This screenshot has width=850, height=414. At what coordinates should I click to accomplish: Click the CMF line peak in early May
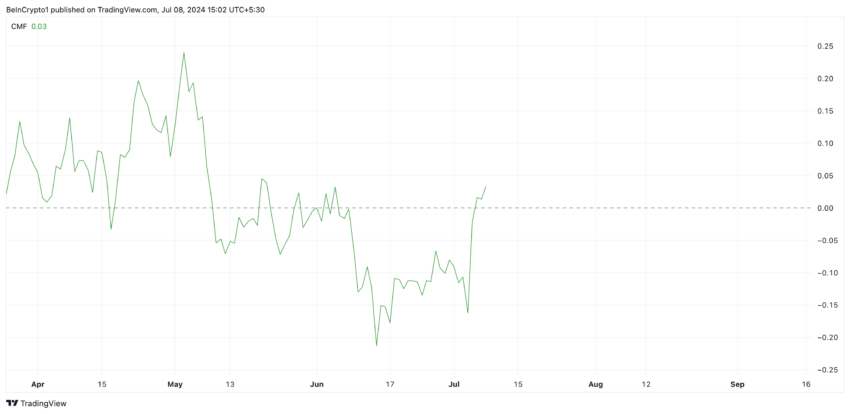click(184, 53)
